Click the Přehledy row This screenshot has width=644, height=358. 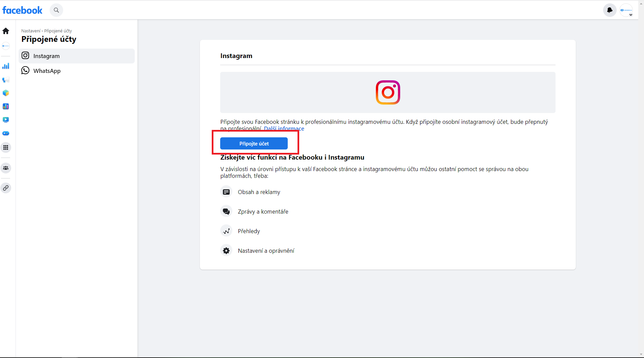point(240,231)
